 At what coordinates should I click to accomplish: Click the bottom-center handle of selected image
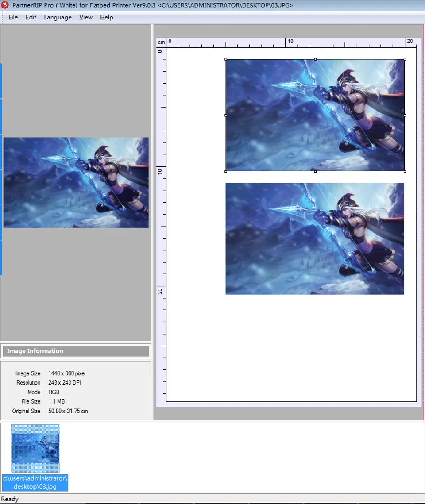click(x=315, y=171)
